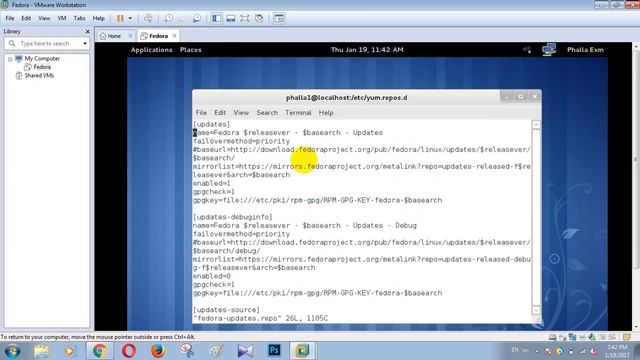Viewport: 640px width, 360px height.
Task: Open VMware Edit menu
Action: point(26,18)
